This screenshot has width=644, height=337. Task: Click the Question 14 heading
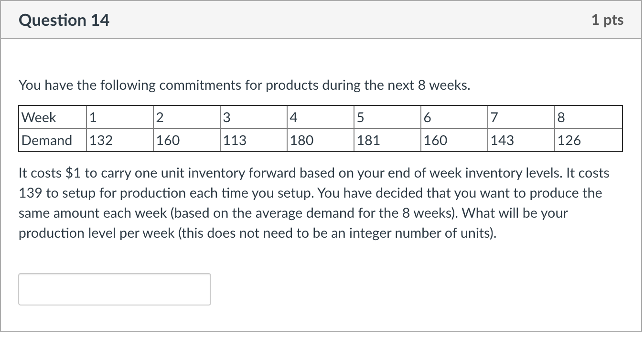point(64,20)
